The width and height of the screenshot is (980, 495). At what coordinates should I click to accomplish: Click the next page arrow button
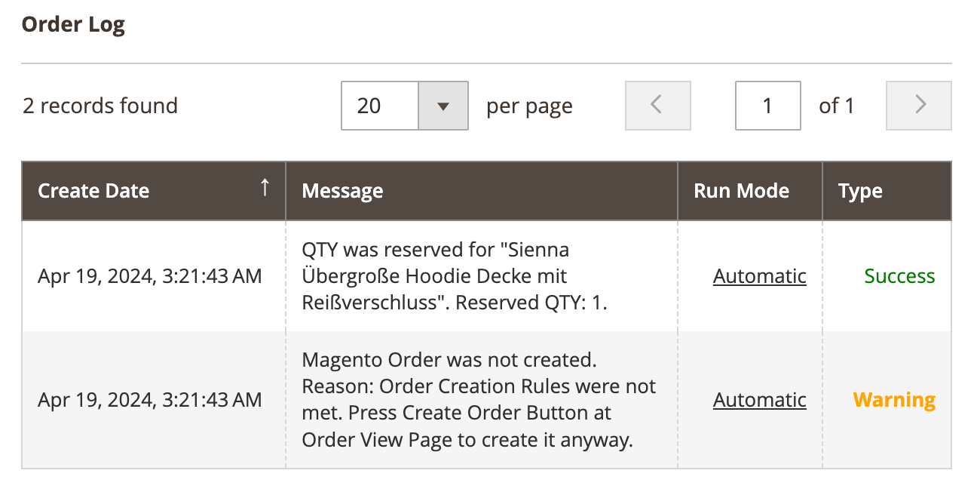(x=918, y=106)
